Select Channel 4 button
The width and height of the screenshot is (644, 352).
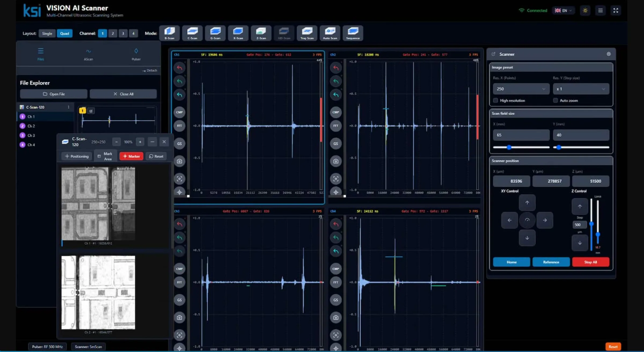(133, 33)
